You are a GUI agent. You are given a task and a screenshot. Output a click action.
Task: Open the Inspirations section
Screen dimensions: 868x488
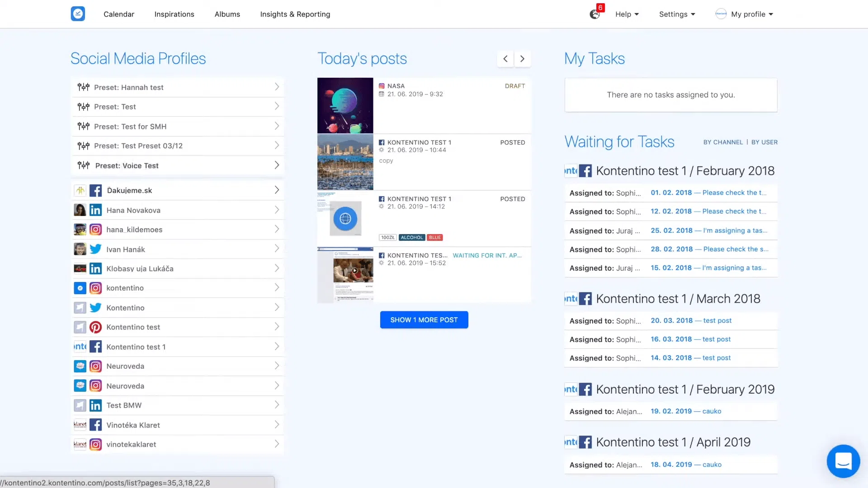point(174,14)
